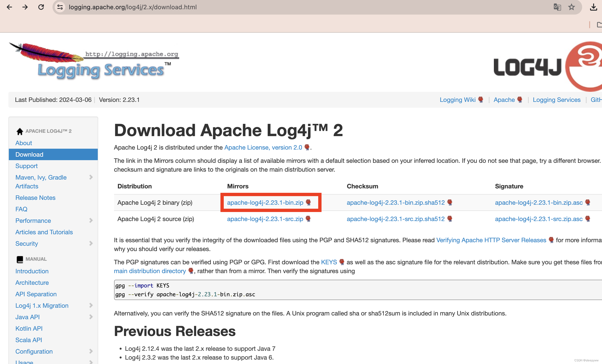Expand the Log4j 1.x Migration chevron

[x=91, y=305]
